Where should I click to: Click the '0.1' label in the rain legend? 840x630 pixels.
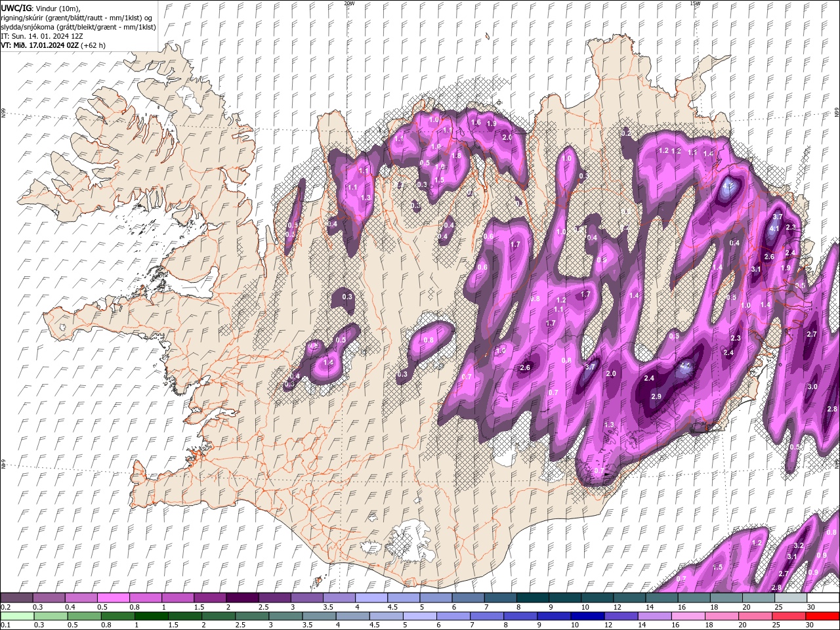[x=5, y=625]
